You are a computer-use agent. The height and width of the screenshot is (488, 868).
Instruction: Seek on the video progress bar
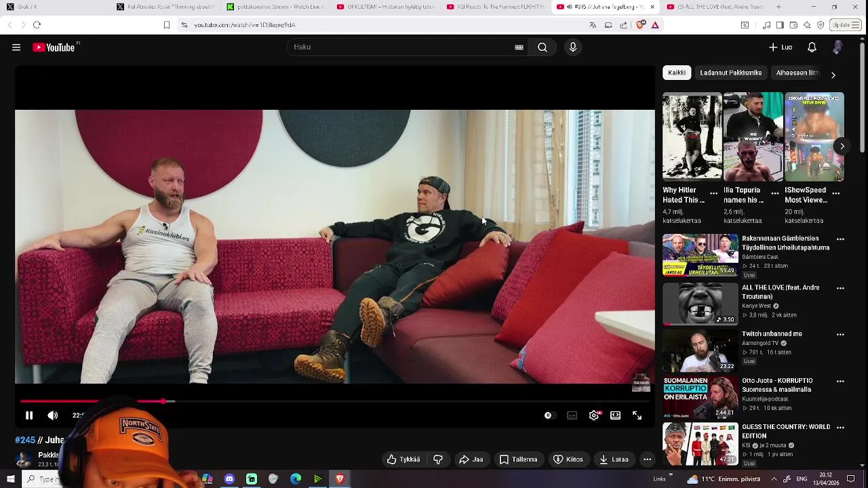335,402
